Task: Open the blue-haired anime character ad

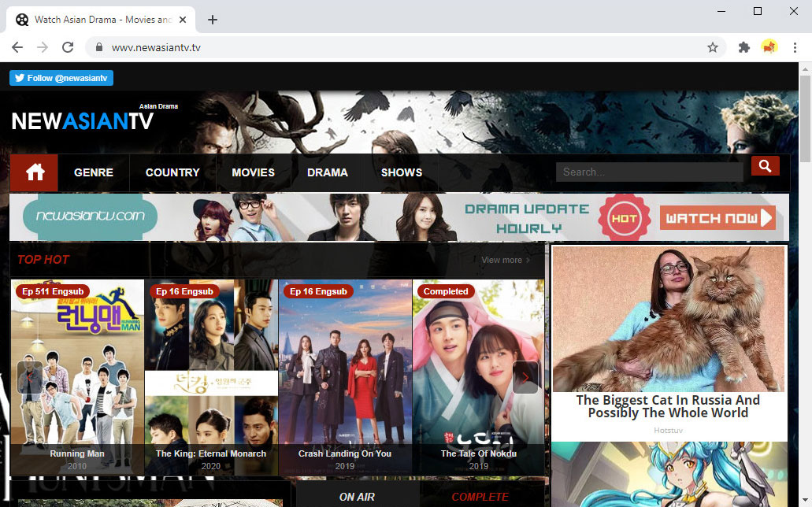Action: (669, 475)
